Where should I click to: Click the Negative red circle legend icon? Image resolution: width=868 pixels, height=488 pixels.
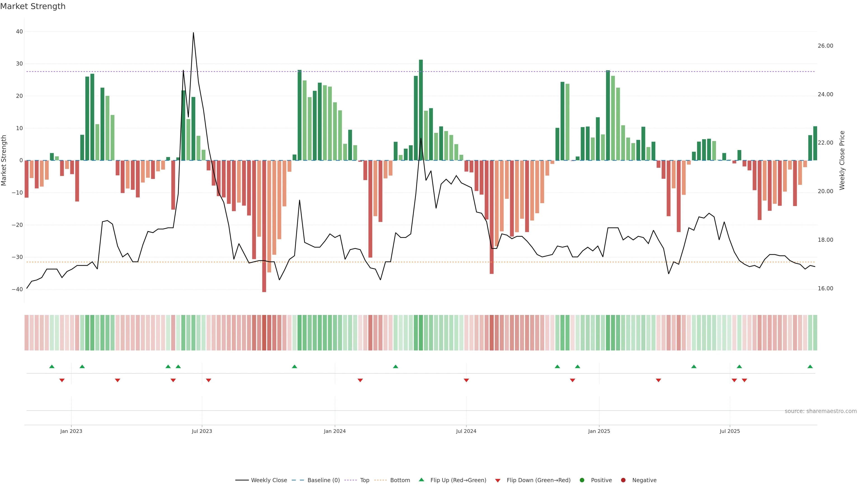point(623,480)
